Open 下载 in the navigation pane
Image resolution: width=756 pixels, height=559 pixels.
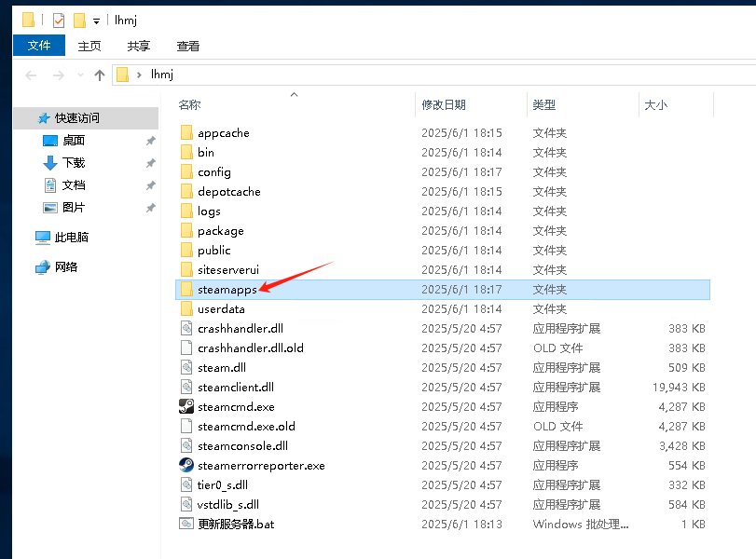[74, 163]
